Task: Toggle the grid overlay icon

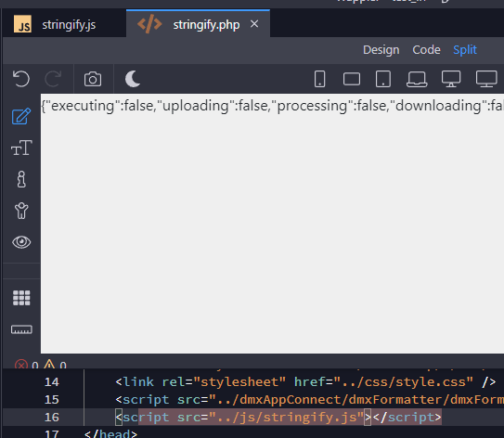Action: pos(21,298)
